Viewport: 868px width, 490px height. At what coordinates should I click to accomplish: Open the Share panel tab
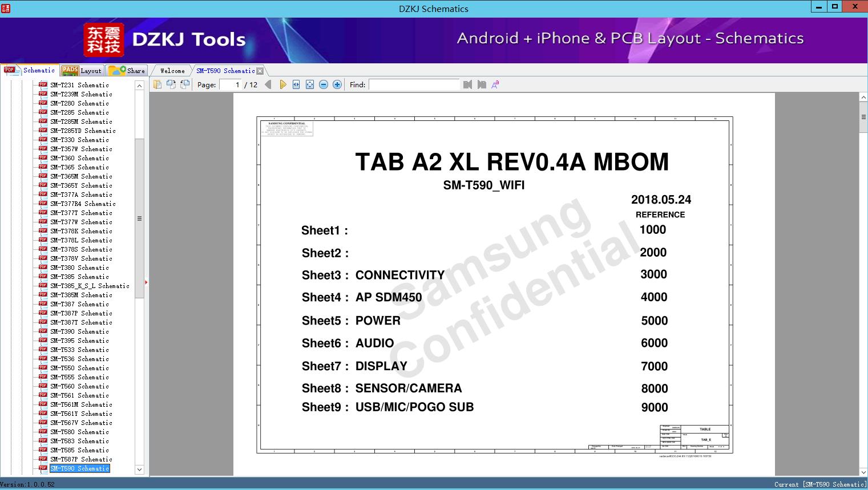point(127,71)
